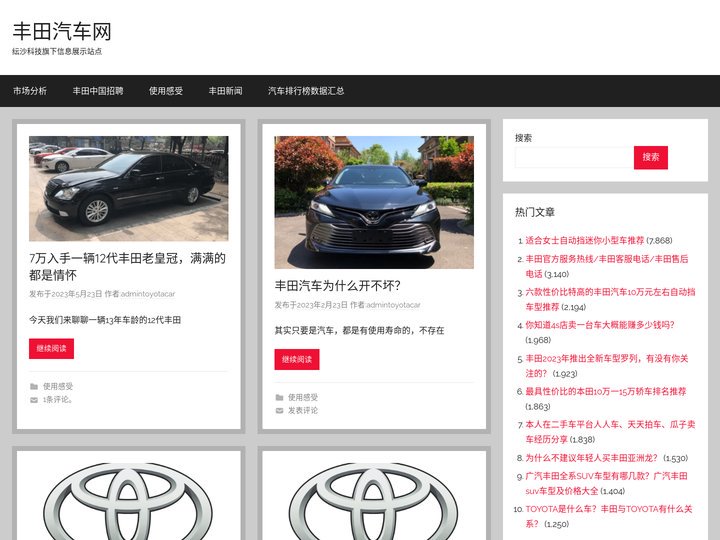Open article 7万入手一辆12代丰田老皇冠

coord(128,267)
